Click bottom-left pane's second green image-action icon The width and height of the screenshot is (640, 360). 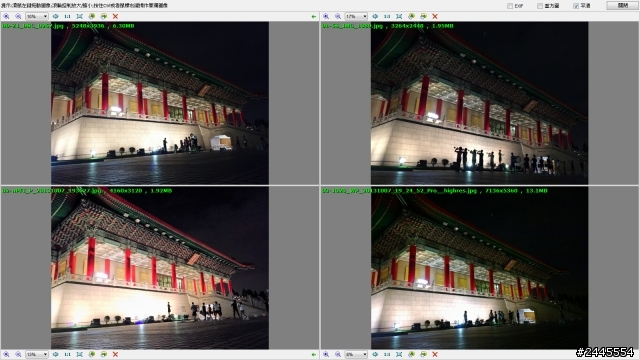pos(104,354)
